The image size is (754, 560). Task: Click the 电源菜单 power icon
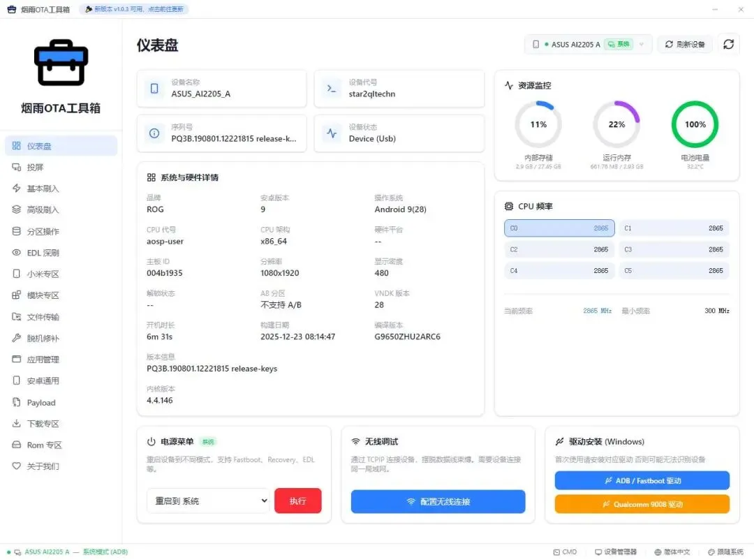[x=151, y=441]
